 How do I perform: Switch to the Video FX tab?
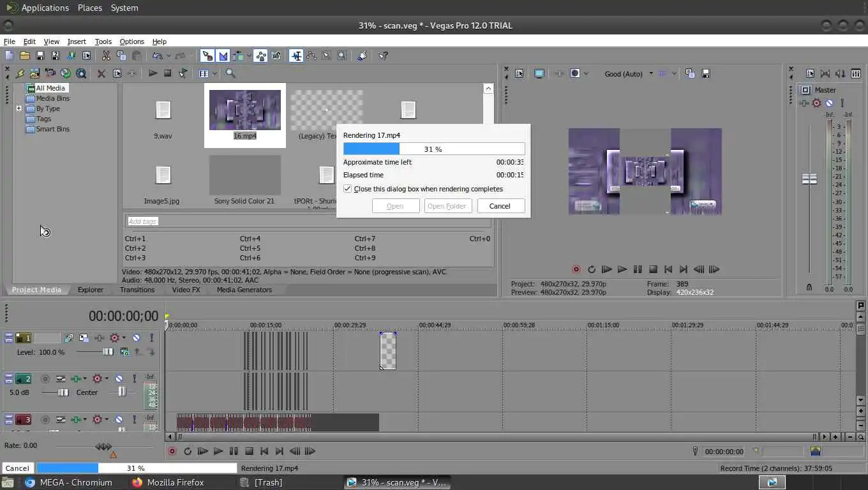(186, 290)
